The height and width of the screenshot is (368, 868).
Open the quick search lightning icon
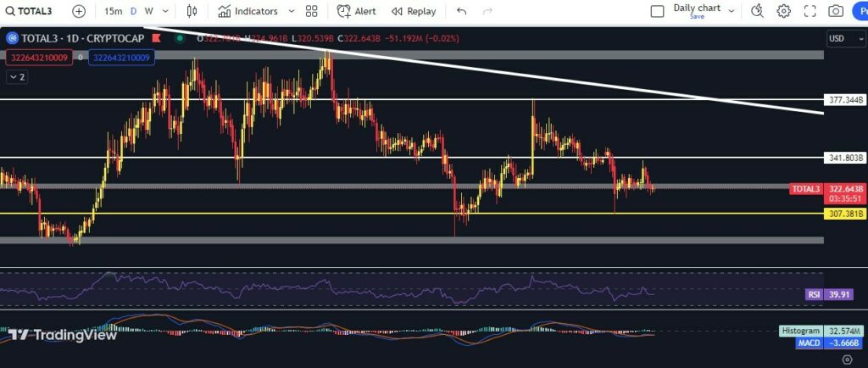tap(757, 11)
